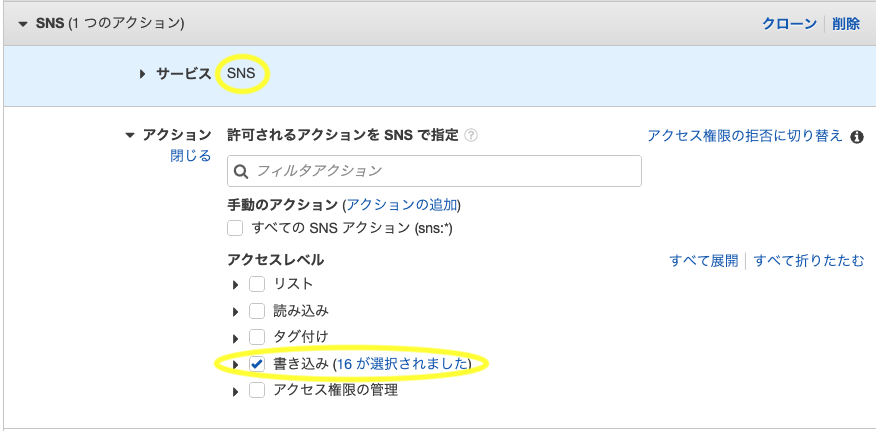Click the アクセスレベル heading text
The width and height of the screenshot is (876, 431).
[275, 260]
